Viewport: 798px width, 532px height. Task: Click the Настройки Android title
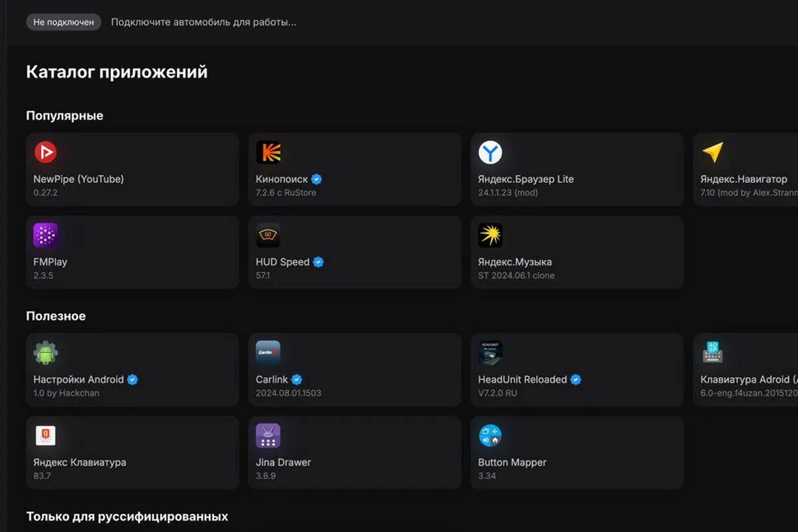click(x=78, y=380)
